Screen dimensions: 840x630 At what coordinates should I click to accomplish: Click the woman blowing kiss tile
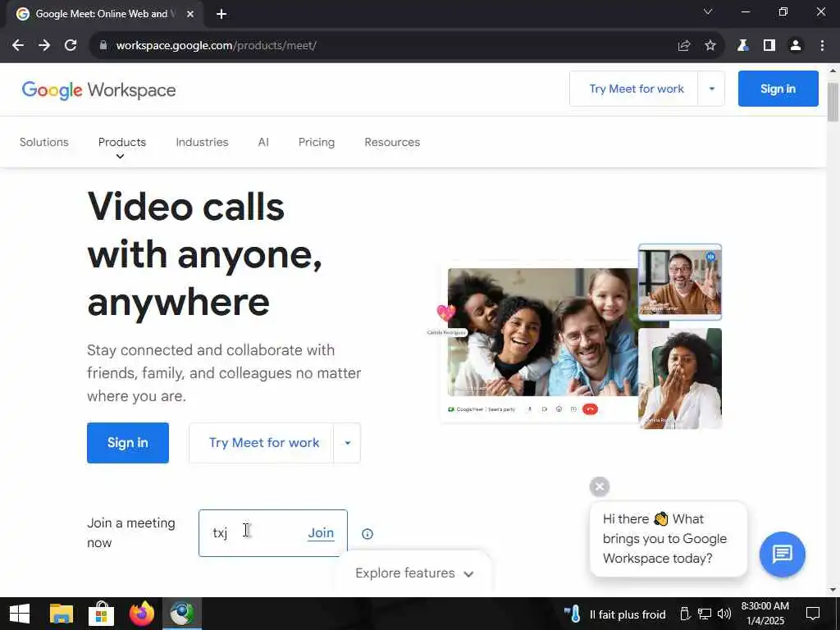click(x=680, y=378)
